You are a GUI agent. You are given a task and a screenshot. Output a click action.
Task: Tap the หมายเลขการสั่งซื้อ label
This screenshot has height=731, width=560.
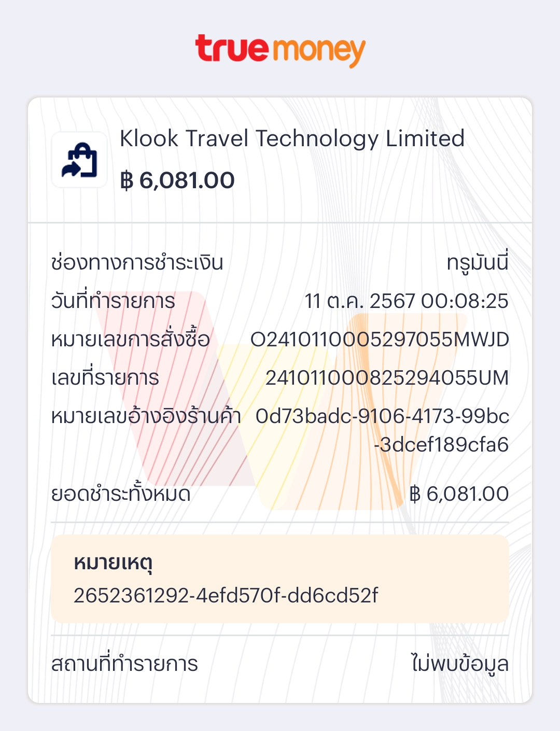[130, 340]
